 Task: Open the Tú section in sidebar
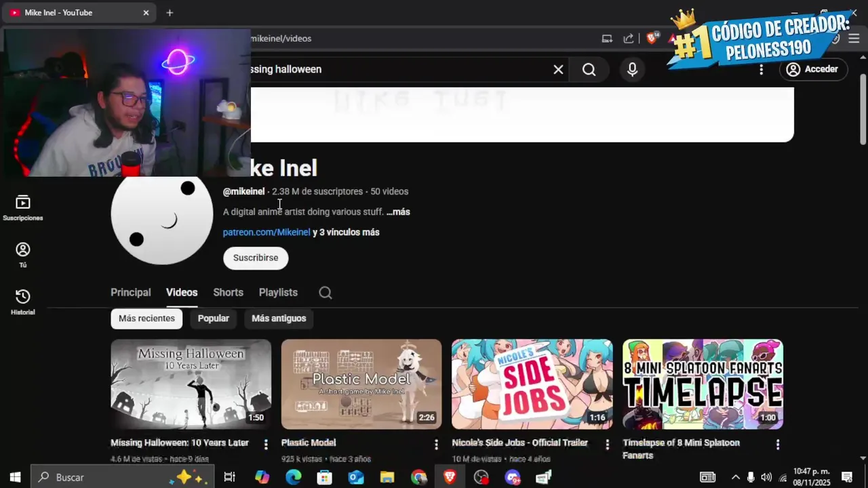point(23,256)
